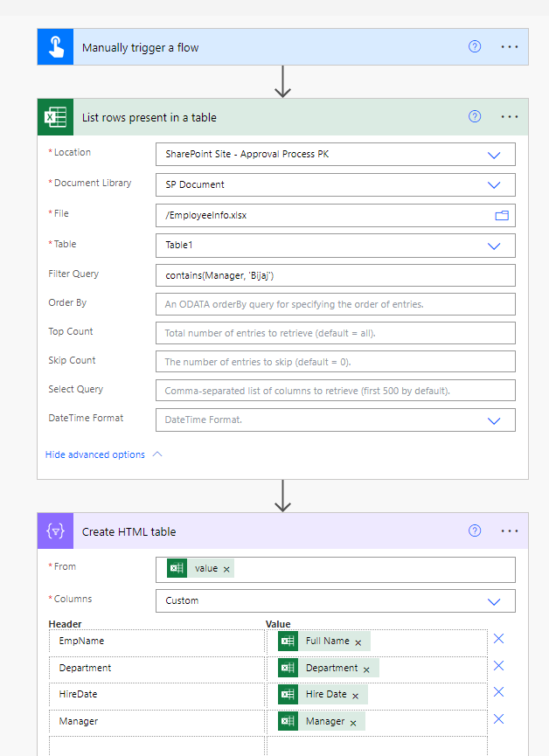The height and width of the screenshot is (756, 549).
Task: Expand the Table dropdown showing Table1
Action: pos(493,246)
